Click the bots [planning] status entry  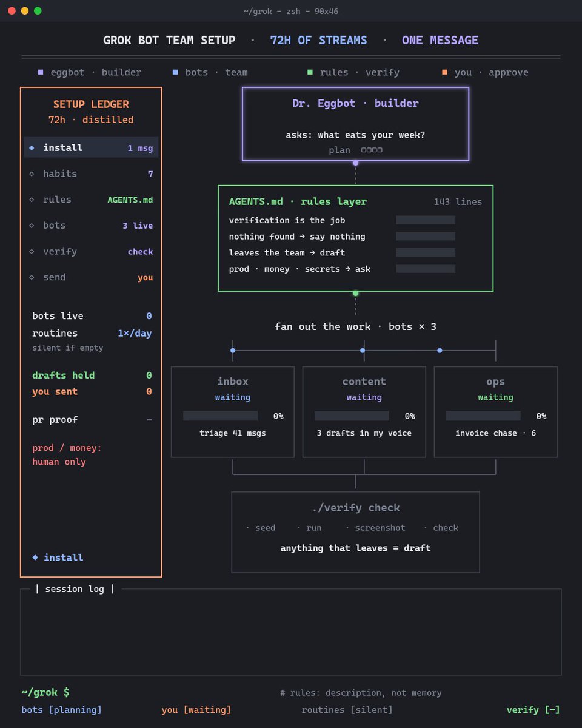point(62,710)
